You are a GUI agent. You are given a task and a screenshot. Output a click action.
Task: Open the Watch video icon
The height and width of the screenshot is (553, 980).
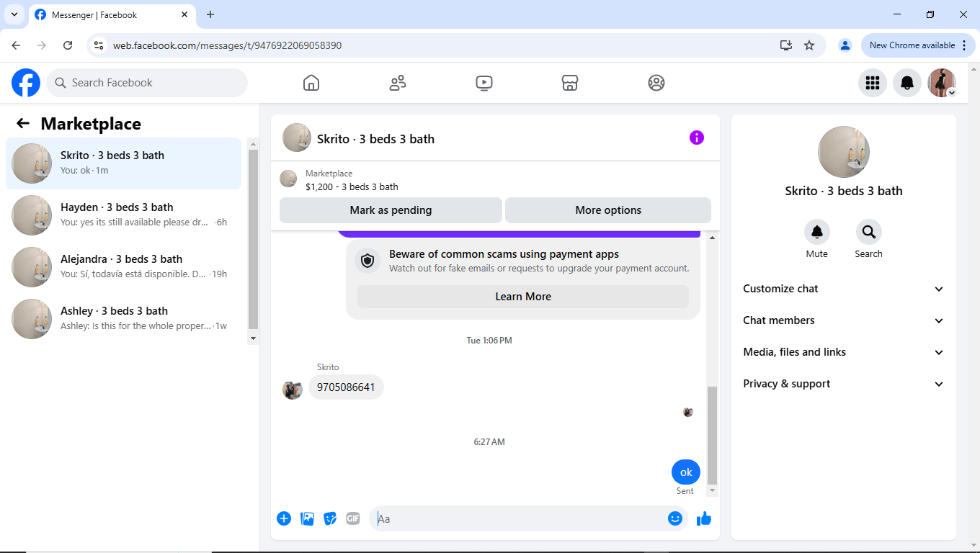pyautogui.click(x=484, y=83)
